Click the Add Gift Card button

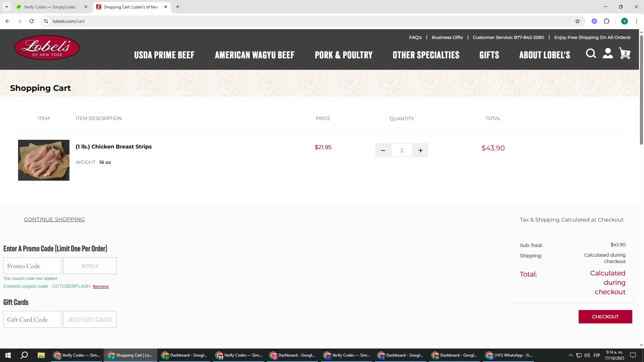[90, 320]
